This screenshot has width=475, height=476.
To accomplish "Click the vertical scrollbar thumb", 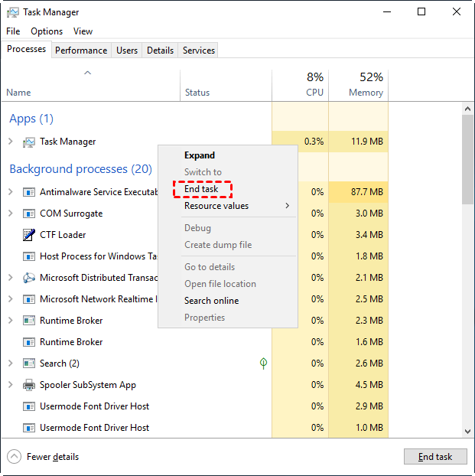I will [x=467, y=161].
